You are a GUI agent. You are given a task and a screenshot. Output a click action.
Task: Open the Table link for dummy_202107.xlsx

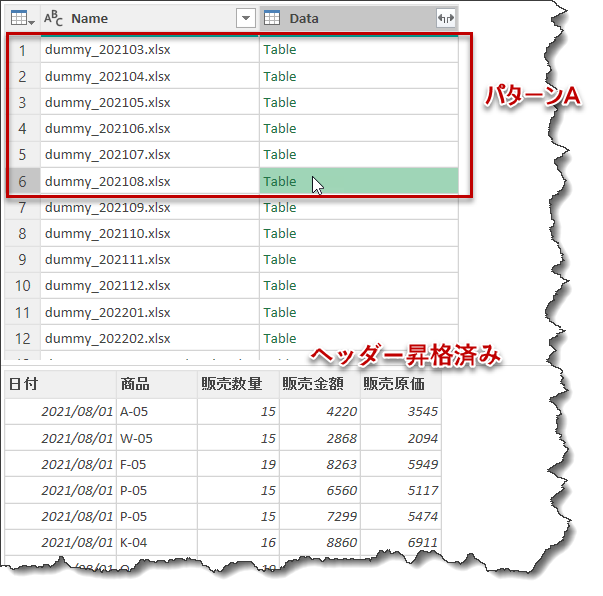[280, 155]
